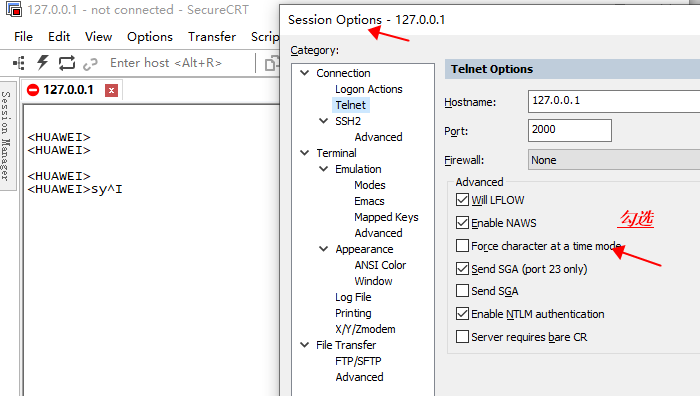The image size is (700, 396).
Task: Collapse the Emulation tree node
Action: [324, 169]
